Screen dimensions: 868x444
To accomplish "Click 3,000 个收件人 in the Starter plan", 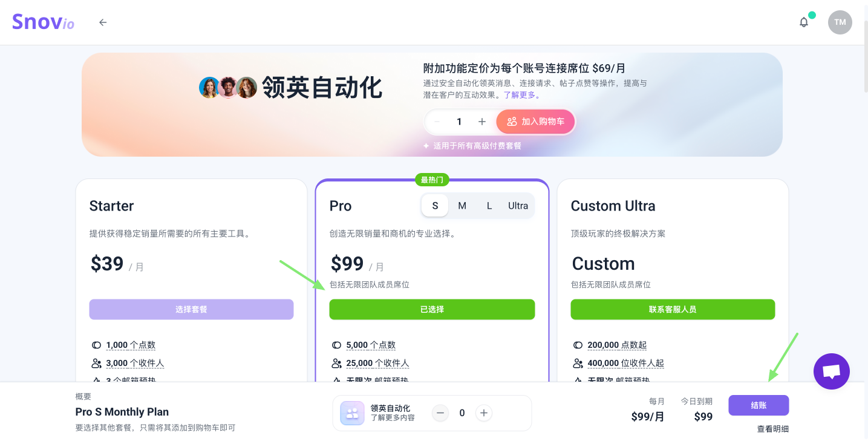I will click(135, 363).
